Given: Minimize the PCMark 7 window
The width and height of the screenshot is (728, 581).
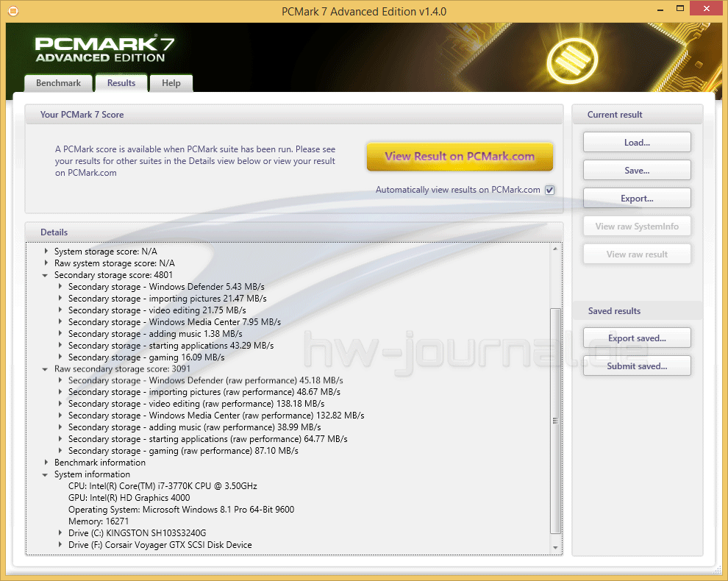Looking at the screenshot, I should click(660, 10).
